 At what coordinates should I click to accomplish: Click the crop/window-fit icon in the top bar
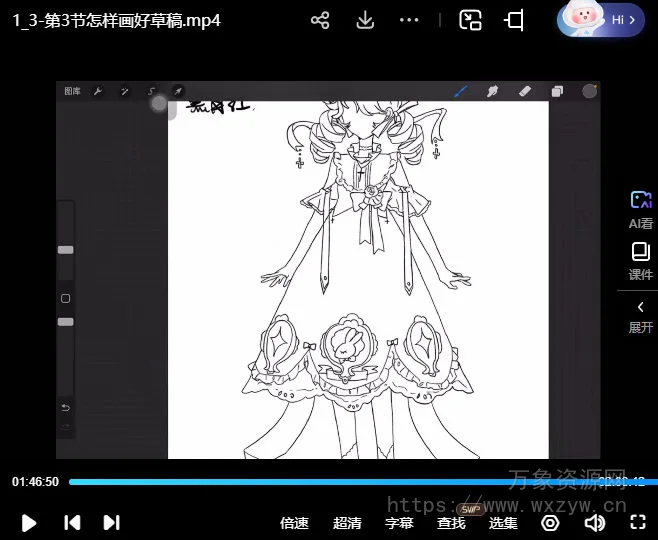pyautogui.click(x=514, y=20)
